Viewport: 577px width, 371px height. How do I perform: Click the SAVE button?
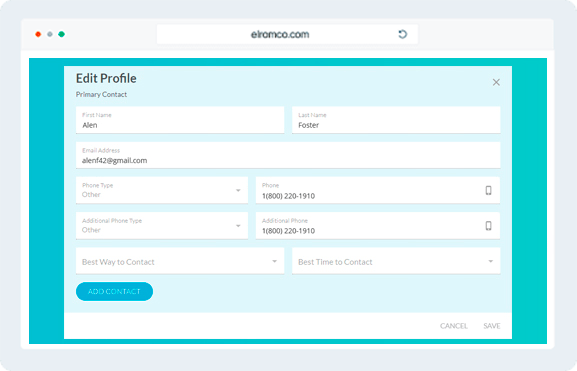492,326
